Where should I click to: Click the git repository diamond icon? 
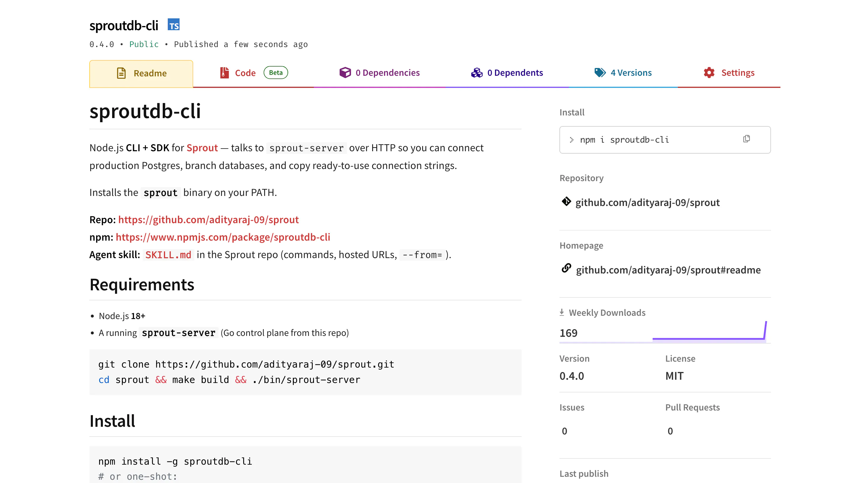point(566,202)
